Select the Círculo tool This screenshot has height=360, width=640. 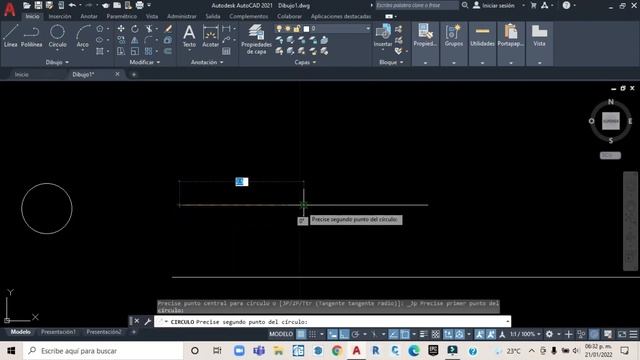(58, 35)
